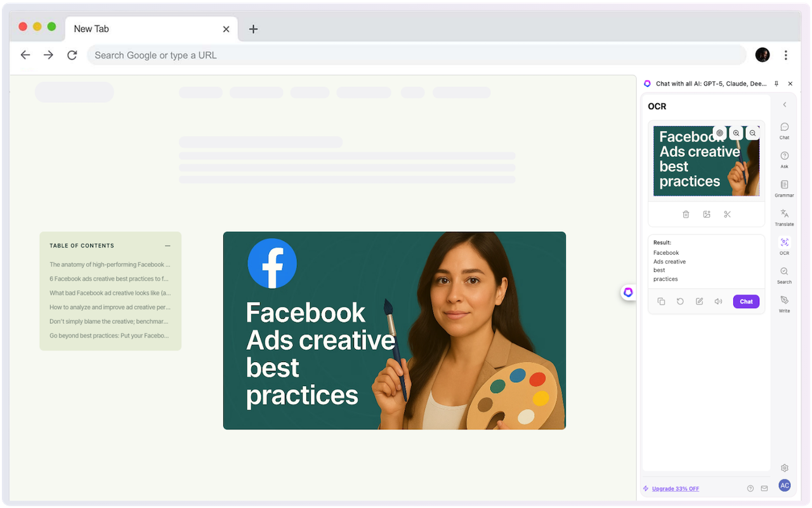
Task: Zoom out on the OCR preview image
Action: tap(752, 133)
